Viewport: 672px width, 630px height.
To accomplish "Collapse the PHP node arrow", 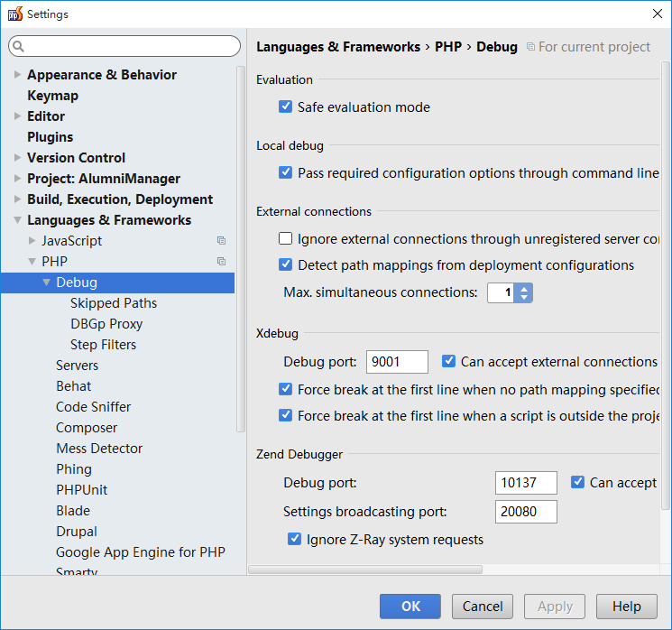I will click(32, 262).
